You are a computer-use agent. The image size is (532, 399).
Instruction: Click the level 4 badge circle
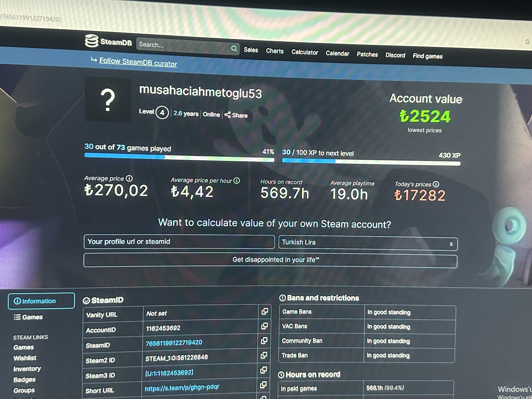162,112
